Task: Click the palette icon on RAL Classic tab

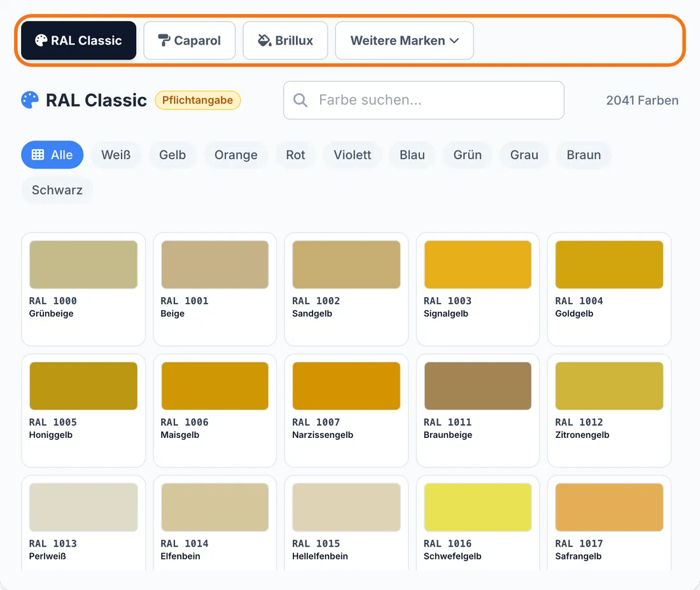Action: [41, 41]
